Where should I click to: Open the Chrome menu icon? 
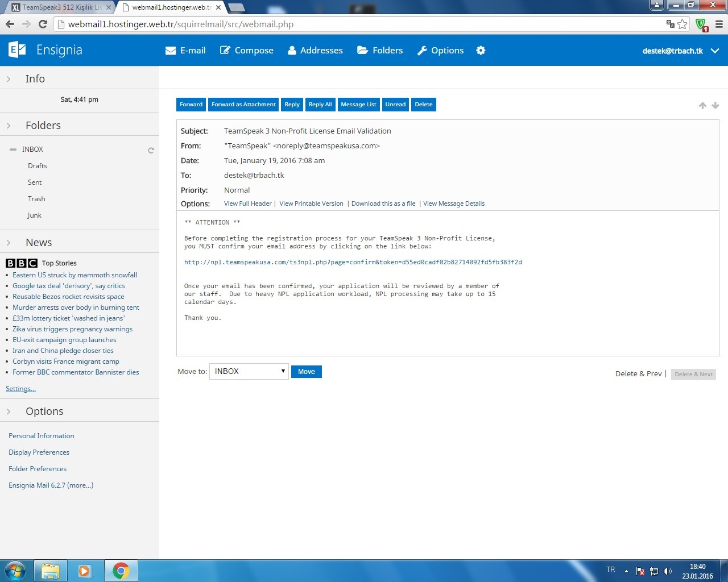[719, 24]
